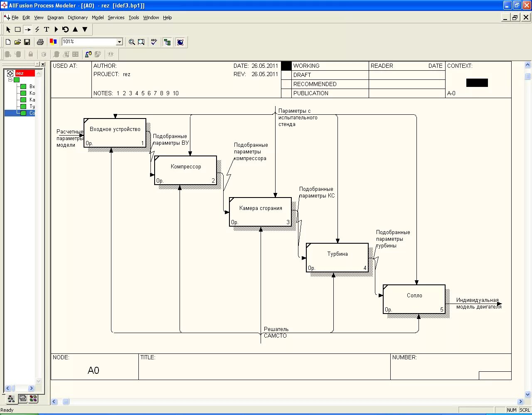Open an existing model file
Screen dimensions: 532x415
(17, 42)
